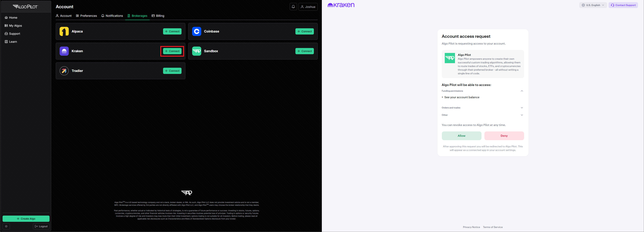Click the Tradier brokerage logo
Viewport: 644px width, 232px height.
[64, 71]
